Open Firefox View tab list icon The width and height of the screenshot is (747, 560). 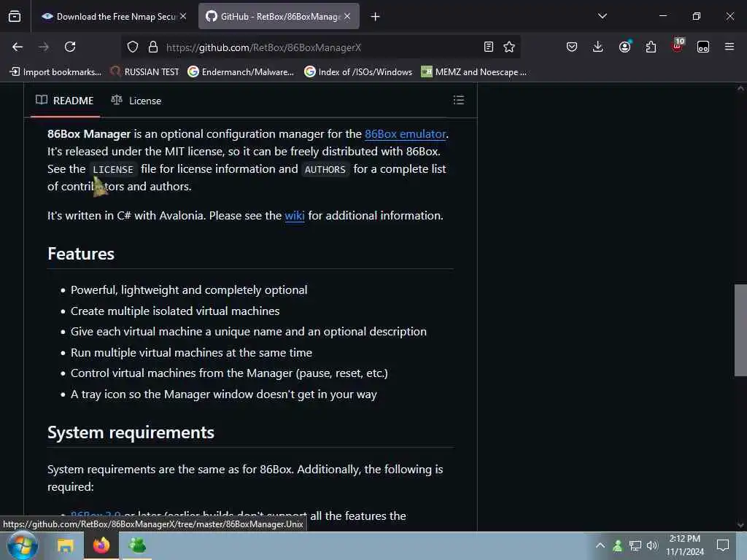click(15, 16)
